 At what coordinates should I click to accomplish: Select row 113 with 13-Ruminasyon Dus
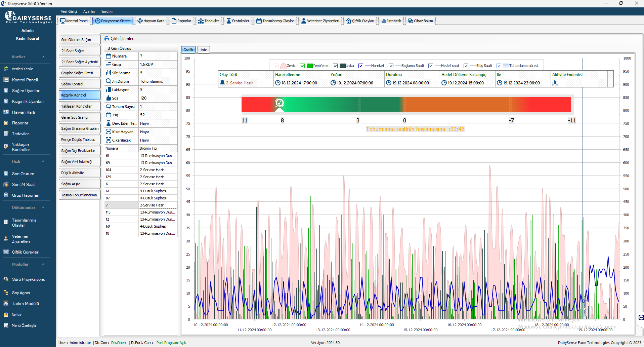[141, 212]
